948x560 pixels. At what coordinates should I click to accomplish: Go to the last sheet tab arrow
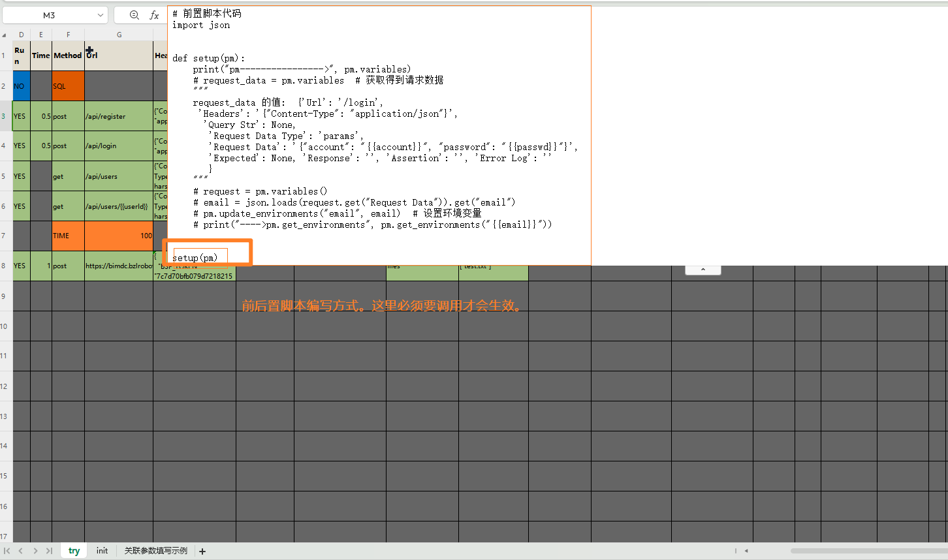tap(49, 551)
